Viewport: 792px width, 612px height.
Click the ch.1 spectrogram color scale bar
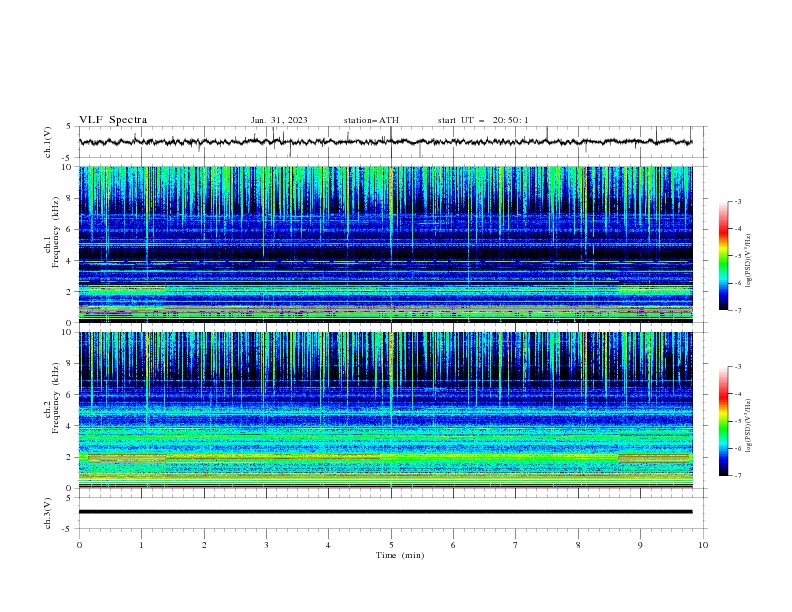(724, 256)
